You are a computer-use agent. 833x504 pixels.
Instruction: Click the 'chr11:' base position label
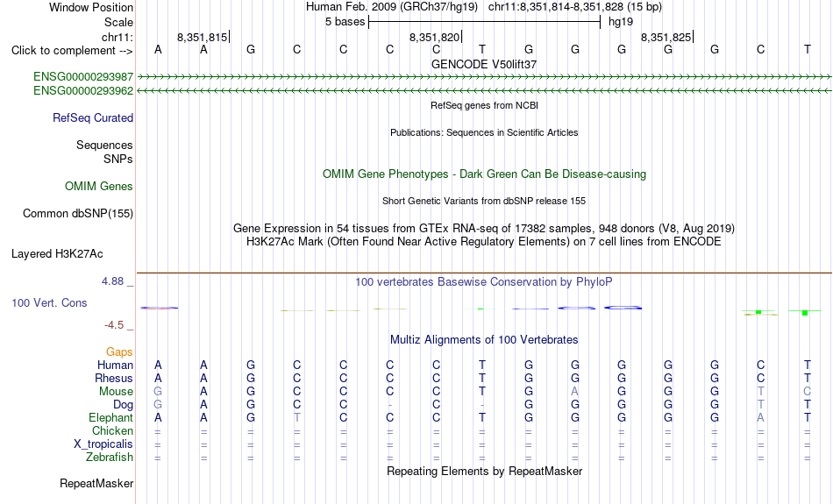point(117,37)
